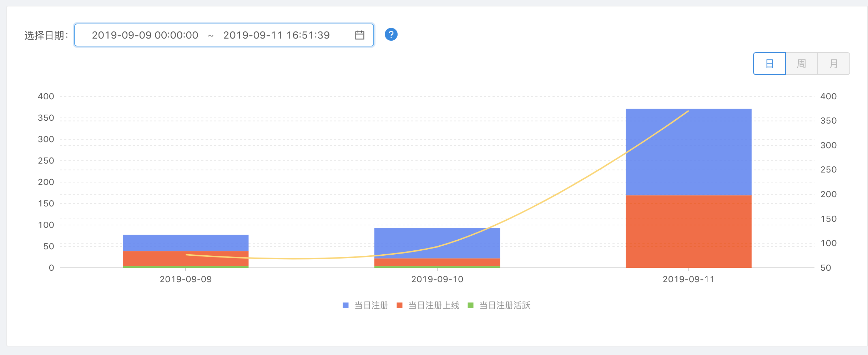Click yellow trend line endpoint at 2019-09-11
The image size is (868, 355).
[x=688, y=111]
